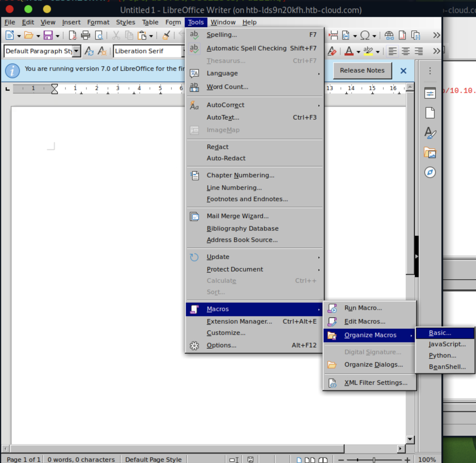Image resolution: width=476 pixels, height=463 pixels.
Task: Click the Center Horizontally align icon
Action: (x=406, y=51)
